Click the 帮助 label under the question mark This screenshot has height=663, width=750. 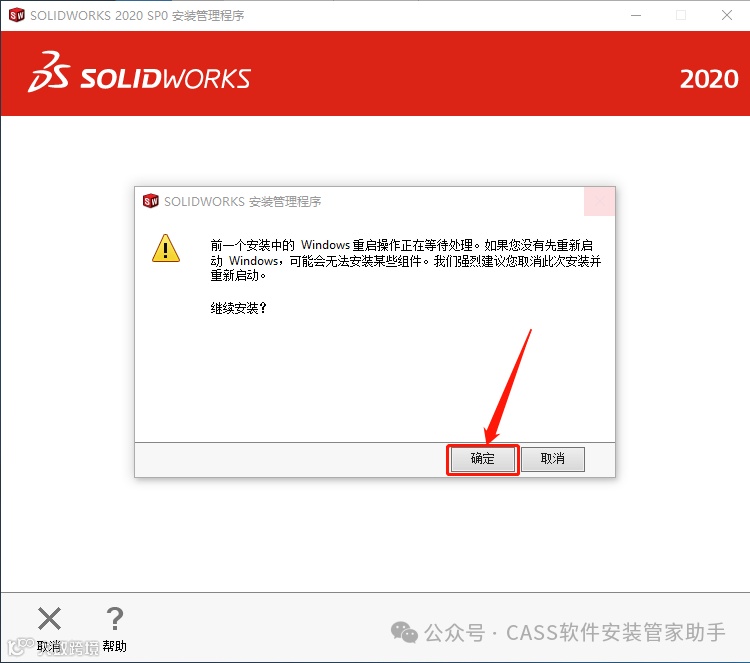pyautogui.click(x=115, y=646)
